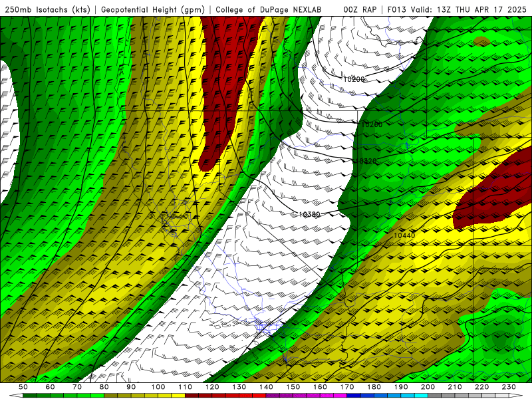Click the colorbar label 140
532x399 pixels.
[266, 387]
